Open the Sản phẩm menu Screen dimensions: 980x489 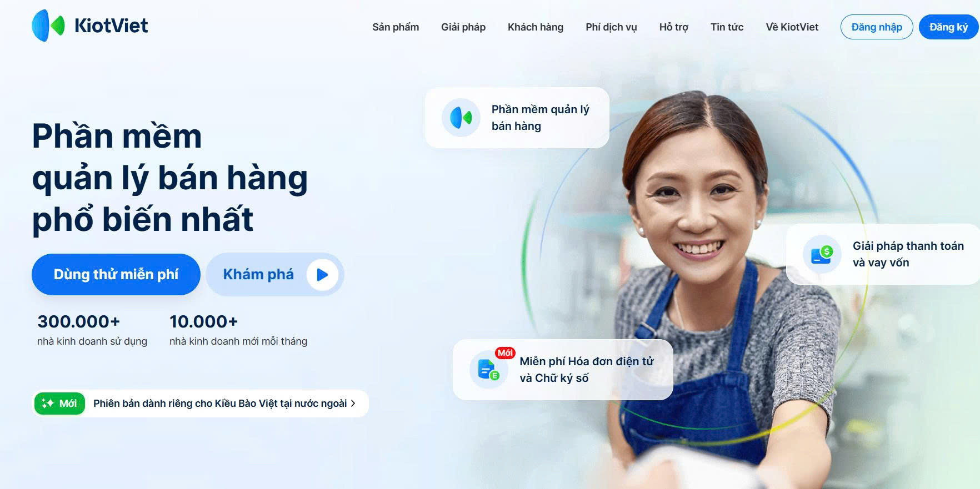tap(396, 27)
